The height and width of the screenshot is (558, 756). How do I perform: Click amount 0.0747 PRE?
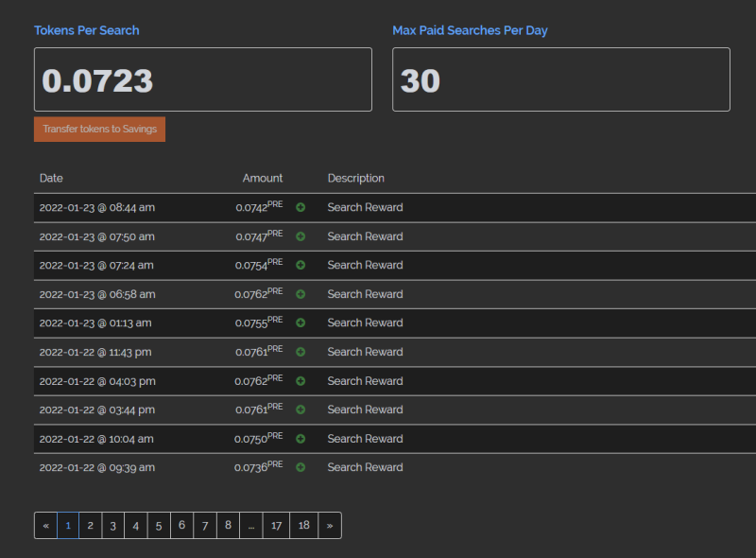click(x=259, y=235)
